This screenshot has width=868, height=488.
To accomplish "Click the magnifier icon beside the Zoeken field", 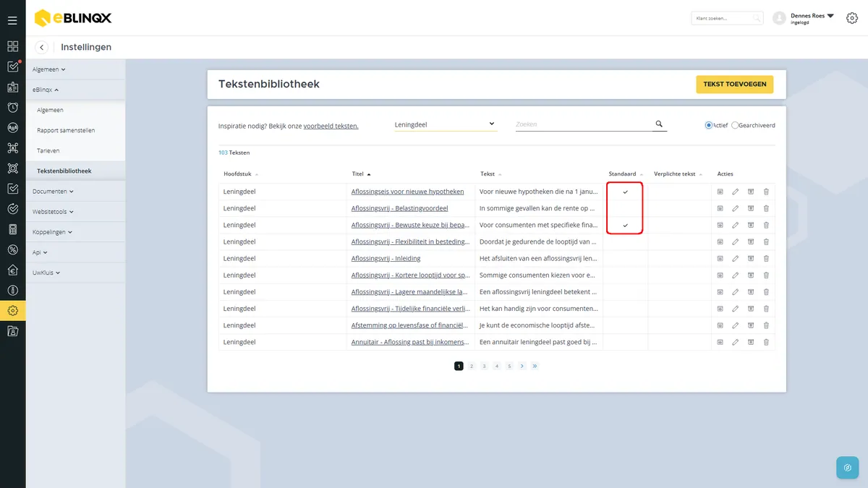I will [659, 124].
